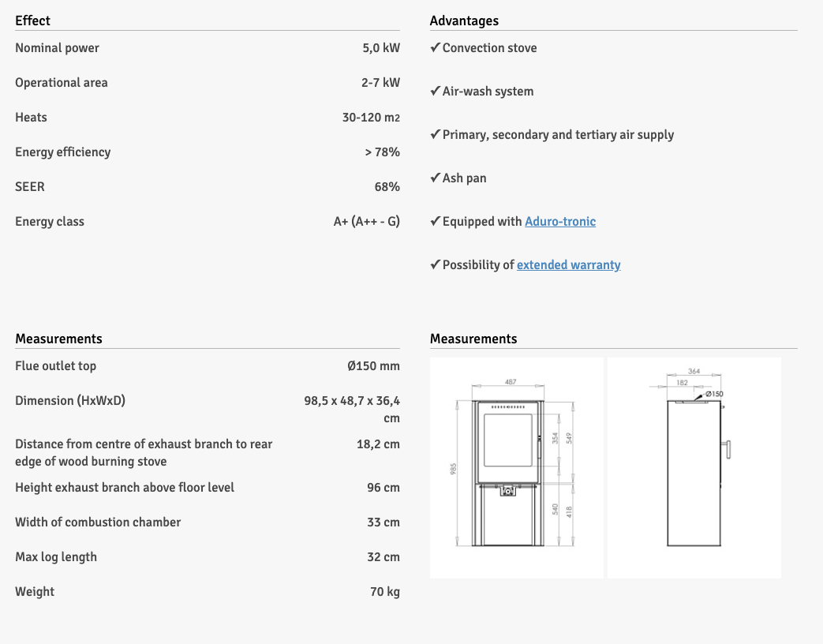Click the Effect section heading
This screenshot has width=823, height=644.
tap(32, 21)
